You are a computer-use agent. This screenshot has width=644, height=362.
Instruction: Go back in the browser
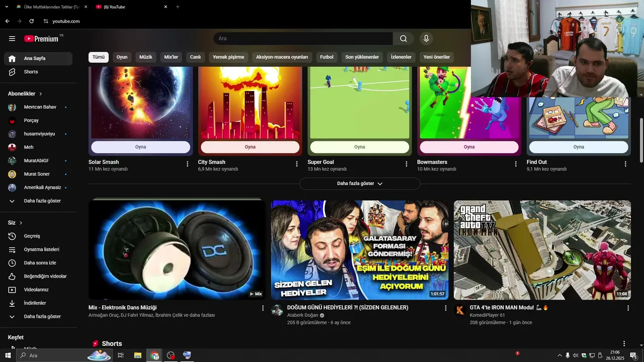tap(7, 21)
